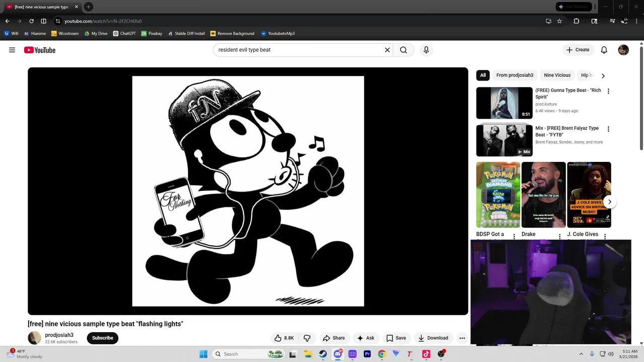This screenshot has width=644, height=362.
Task: Open Gunna Type Beat video thumbnail
Action: click(x=504, y=103)
